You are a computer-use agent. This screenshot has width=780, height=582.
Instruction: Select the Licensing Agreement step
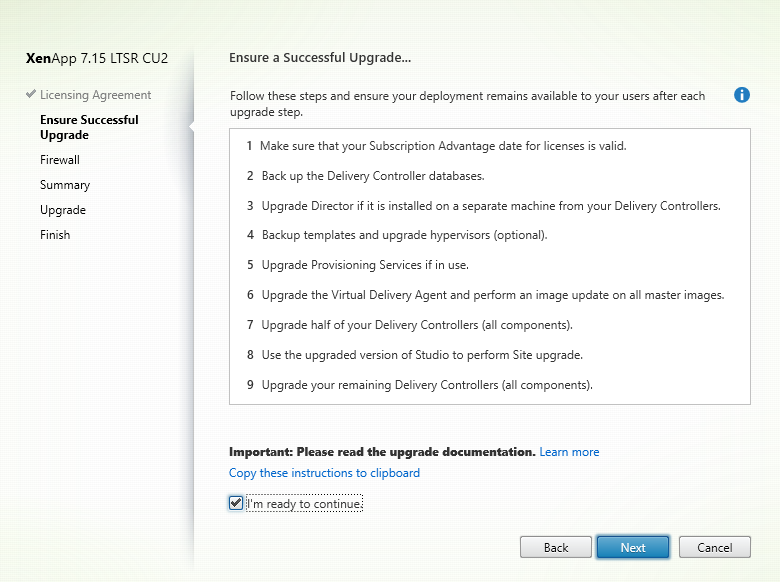click(x=95, y=95)
